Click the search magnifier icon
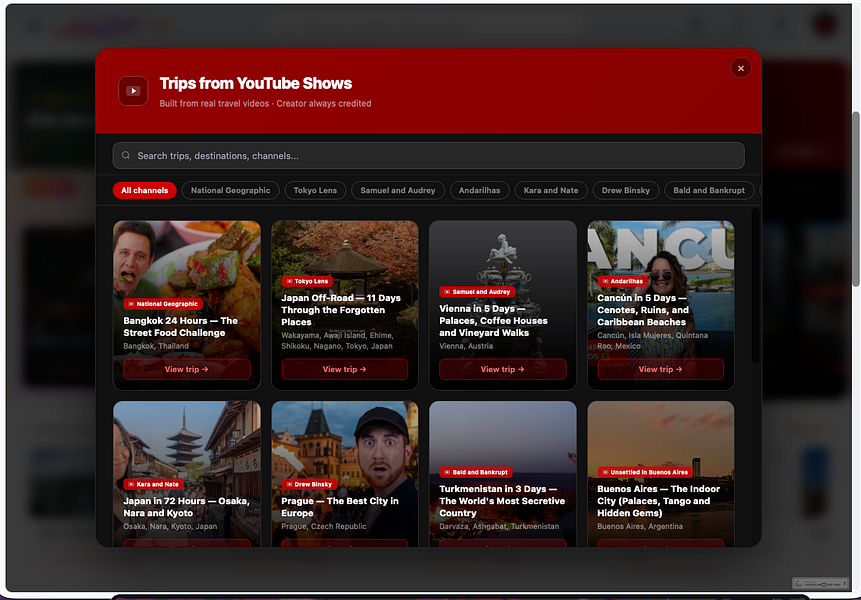Image resolution: width=861 pixels, height=600 pixels. pyautogui.click(x=126, y=155)
